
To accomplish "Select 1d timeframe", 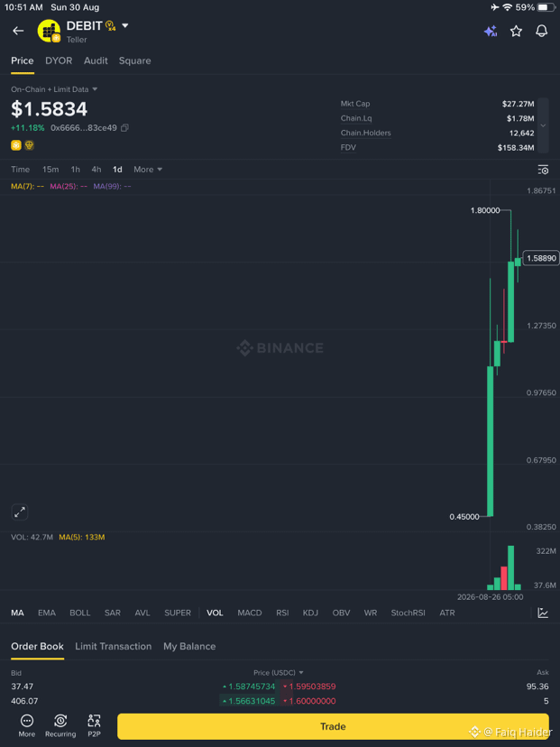I will (117, 170).
